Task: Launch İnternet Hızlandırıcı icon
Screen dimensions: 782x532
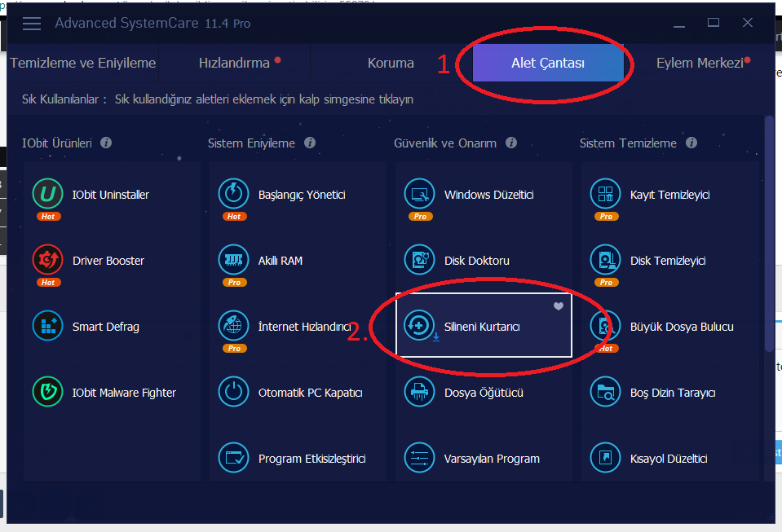Action: coord(233,326)
